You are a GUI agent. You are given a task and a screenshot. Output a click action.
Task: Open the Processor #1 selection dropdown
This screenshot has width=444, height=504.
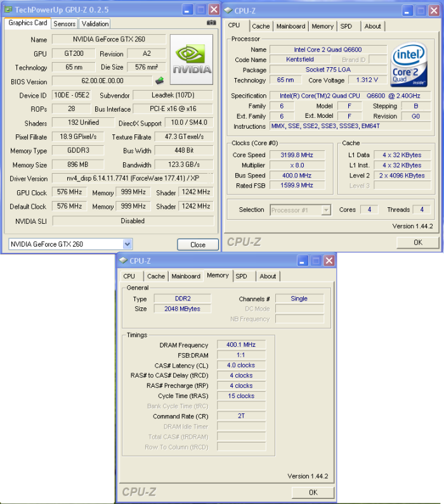pyautogui.click(x=326, y=210)
